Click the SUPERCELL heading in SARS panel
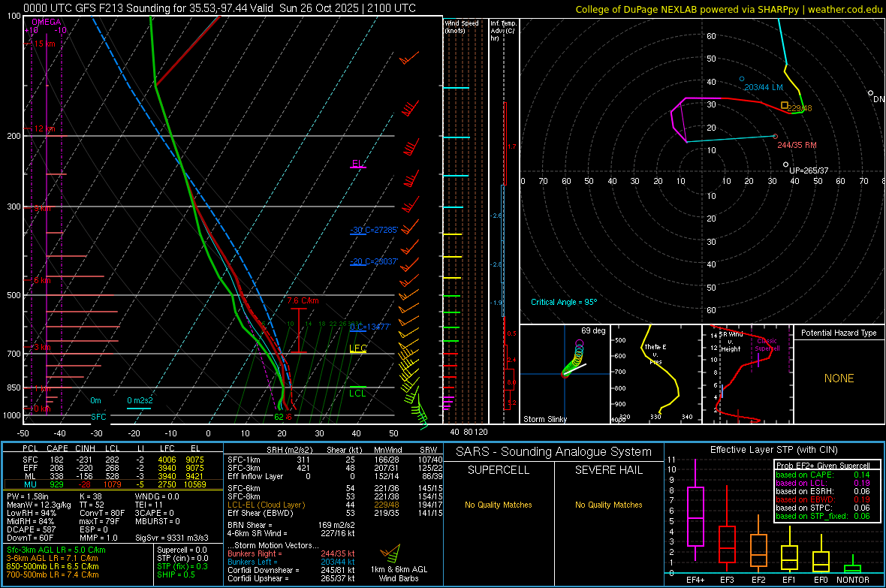Image resolution: width=886 pixels, height=588 pixels. click(x=499, y=470)
